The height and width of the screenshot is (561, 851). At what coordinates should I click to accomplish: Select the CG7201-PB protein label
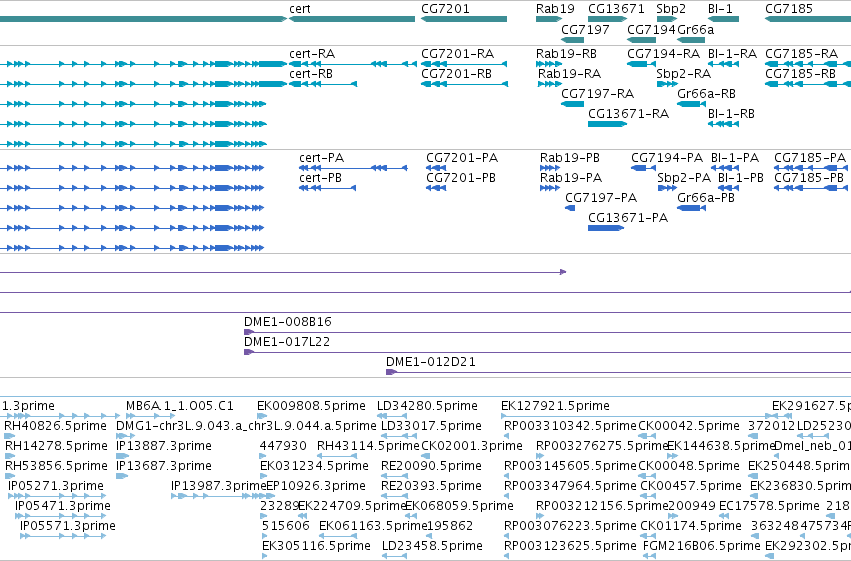coord(461,177)
